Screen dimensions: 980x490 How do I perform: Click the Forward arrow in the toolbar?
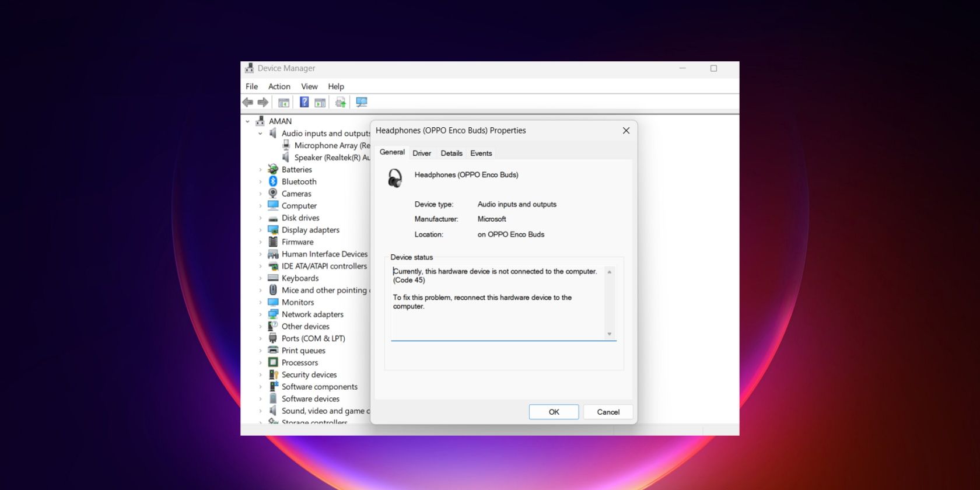(x=263, y=103)
